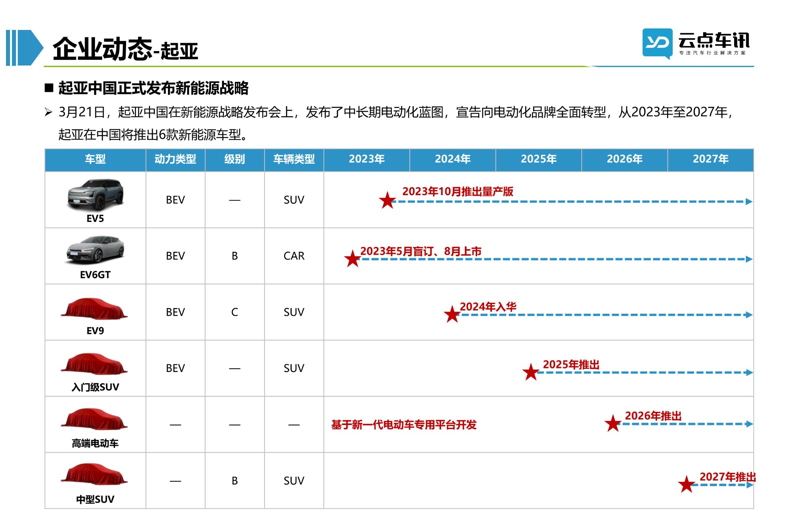The width and height of the screenshot is (798, 532).
Task: Select the EV6GT car thumbnail
Action: point(95,250)
